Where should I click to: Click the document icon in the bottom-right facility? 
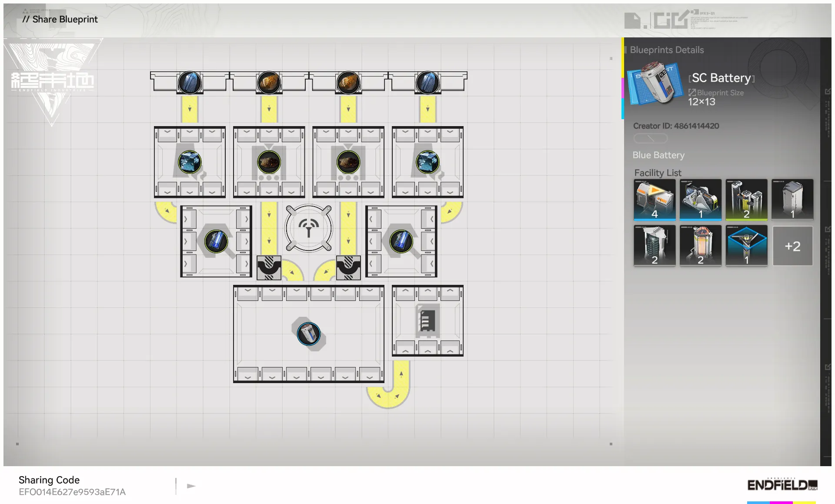tap(427, 321)
